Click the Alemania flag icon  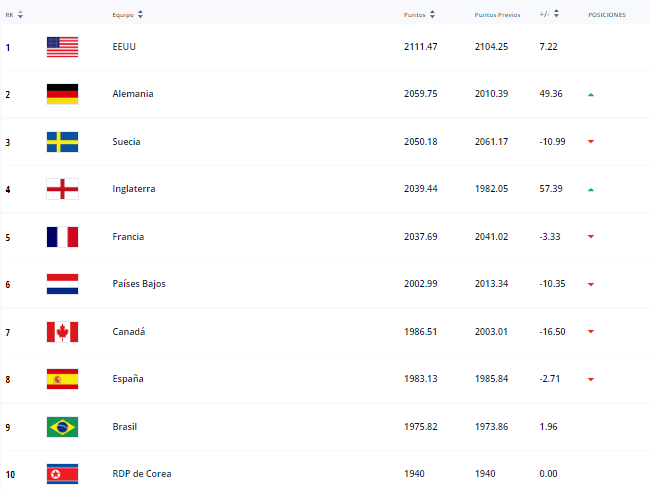pos(62,94)
